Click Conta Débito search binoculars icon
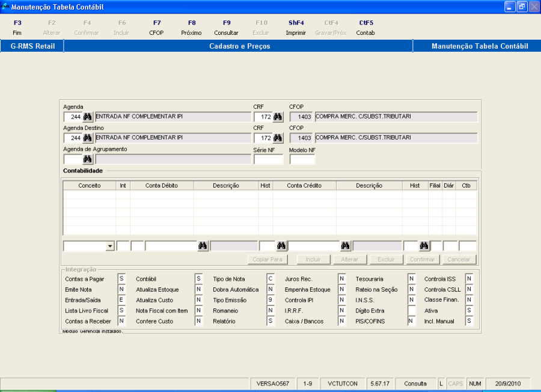Viewport: 541px width, 392px height. pos(203,246)
